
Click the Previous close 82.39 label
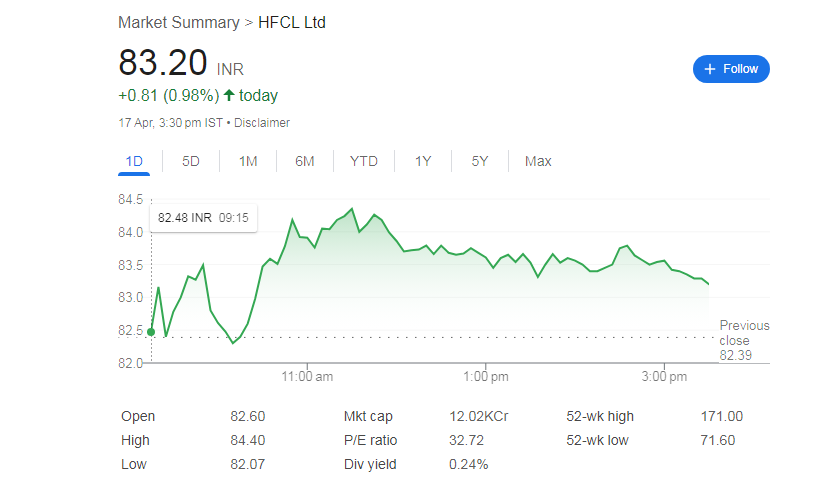pos(744,340)
